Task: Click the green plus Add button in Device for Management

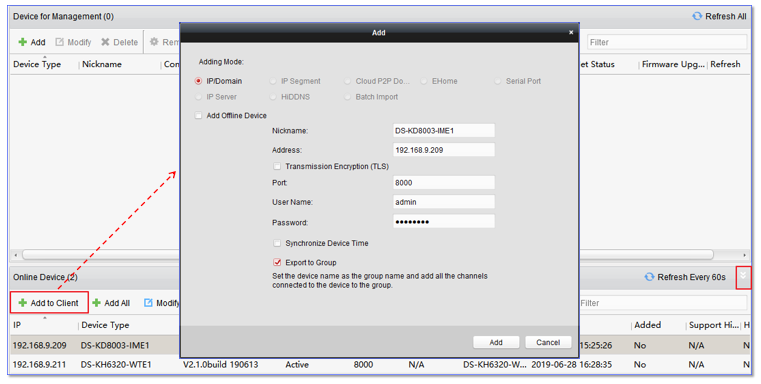Action: coord(32,42)
